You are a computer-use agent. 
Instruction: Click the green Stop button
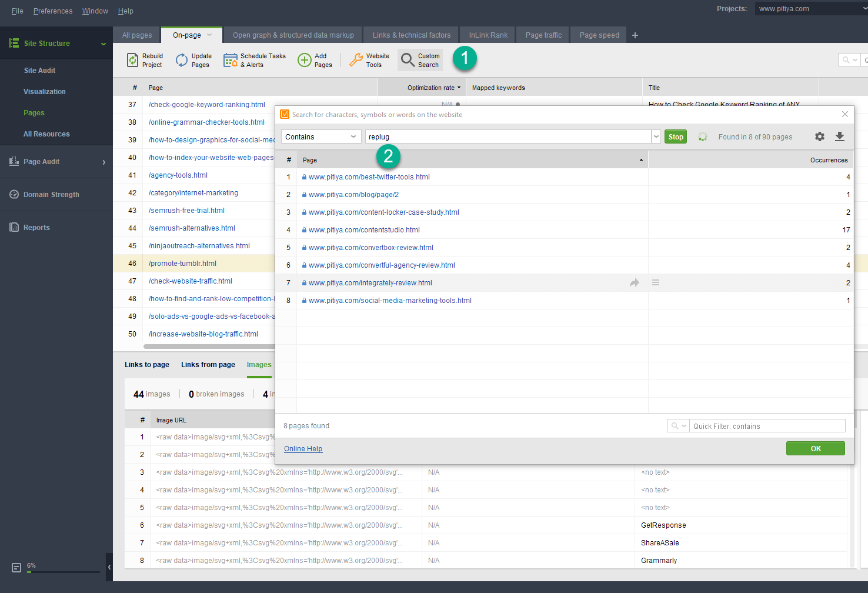(x=676, y=136)
